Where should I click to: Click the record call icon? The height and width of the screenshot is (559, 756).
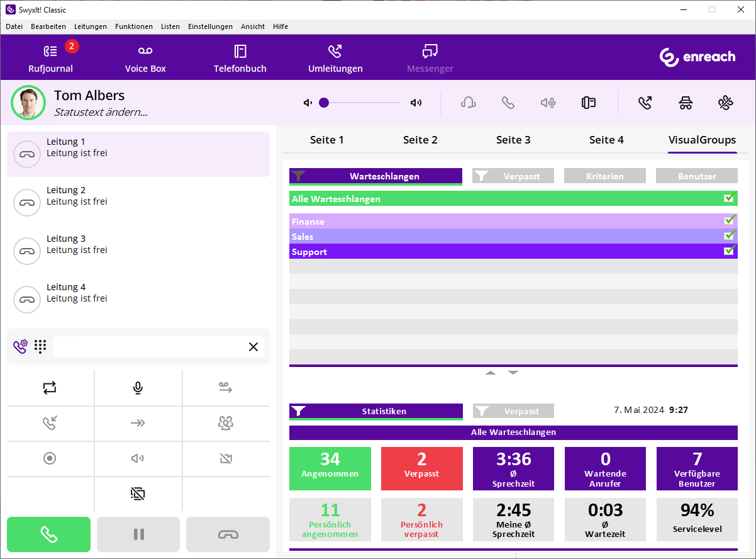[x=50, y=458]
